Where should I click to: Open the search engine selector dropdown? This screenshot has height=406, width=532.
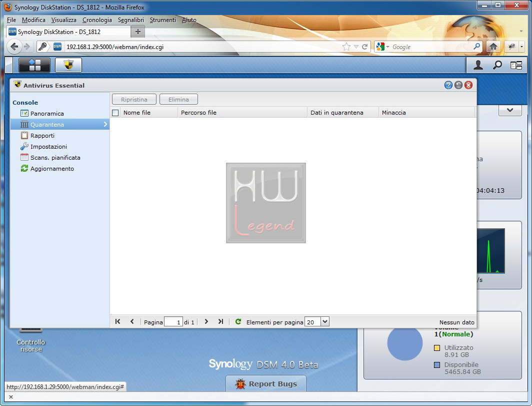[382, 47]
